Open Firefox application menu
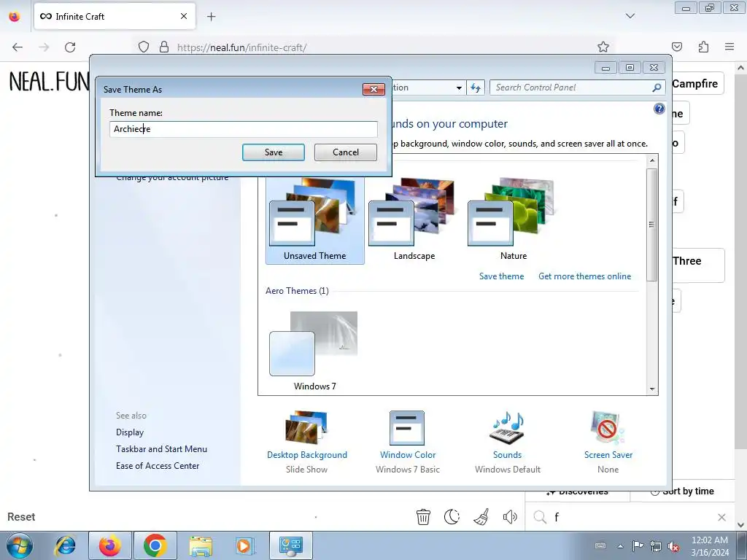Screen dimensions: 747x560 click(x=729, y=47)
